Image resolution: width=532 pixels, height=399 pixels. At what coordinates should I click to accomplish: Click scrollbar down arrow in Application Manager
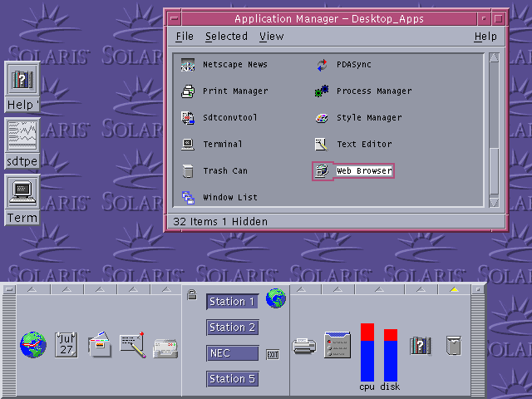coord(494,203)
